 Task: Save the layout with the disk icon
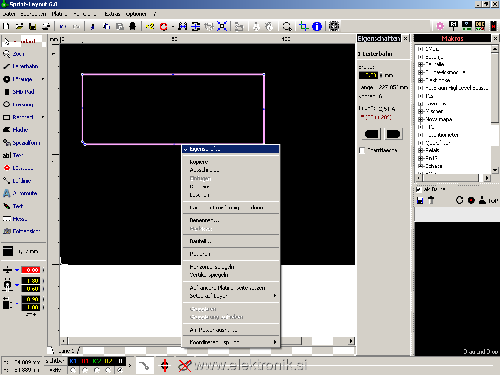pos(33,26)
